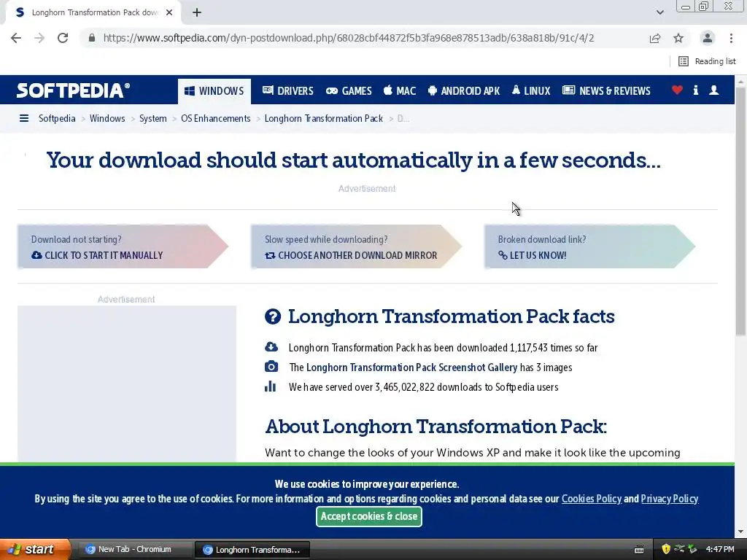The height and width of the screenshot is (560, 747).
Task: Open a new browser tab
Action: (197, 12)
